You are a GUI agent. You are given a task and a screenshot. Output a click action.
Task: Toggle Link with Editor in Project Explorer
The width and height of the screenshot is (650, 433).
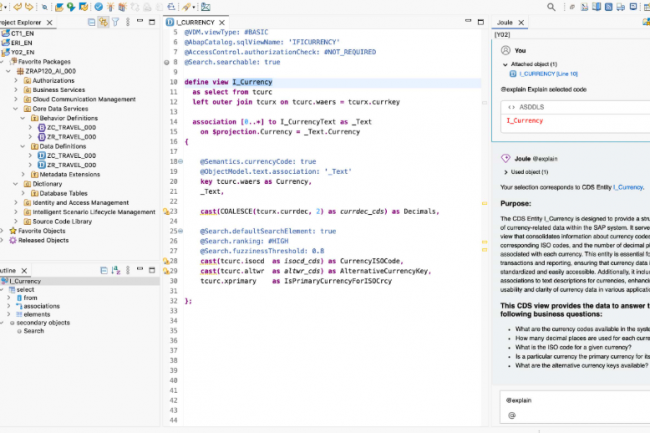(103, 22)
